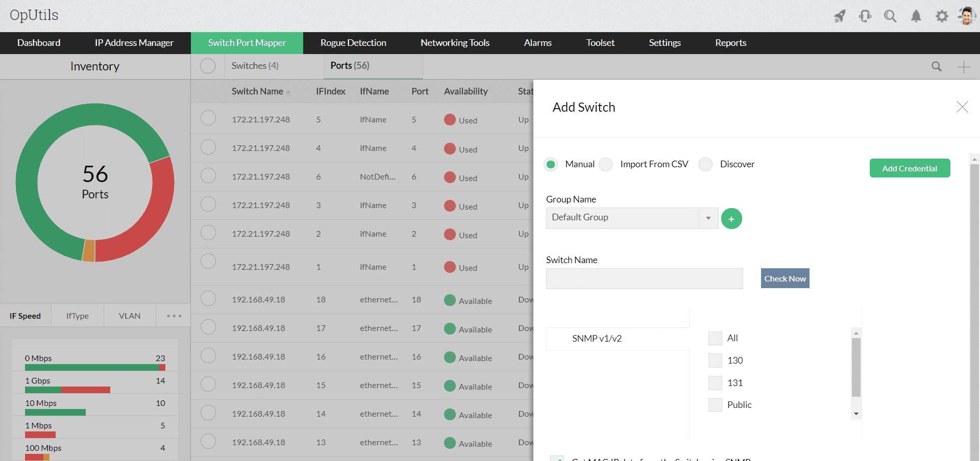Open the notifications bell icon
This screenshot has width=980, height=461.
coord(916,16)
